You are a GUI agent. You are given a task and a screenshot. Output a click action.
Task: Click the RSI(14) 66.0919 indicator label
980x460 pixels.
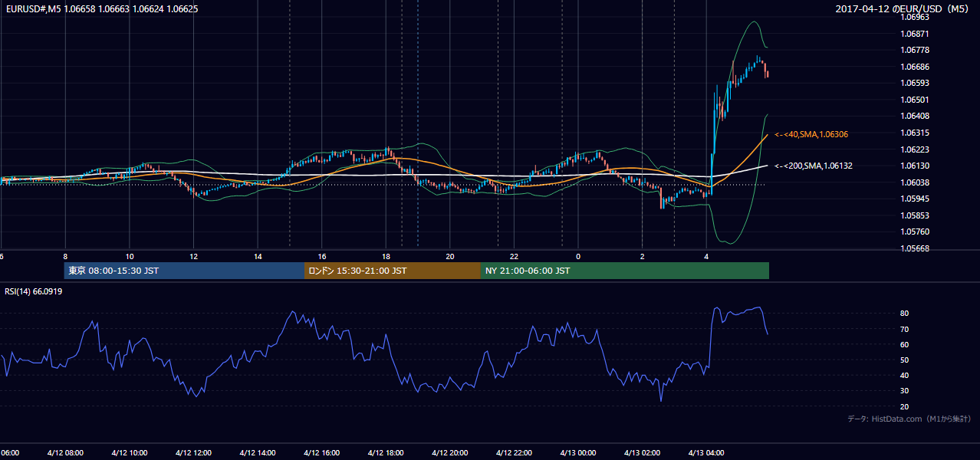click(x=34, y=291)
